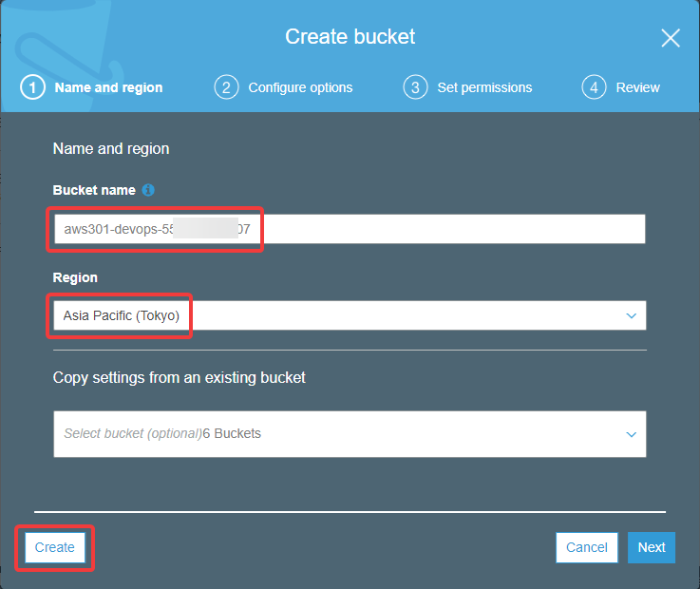Click the Region field label
The image size is (700, 589).
tap(75, 277)
